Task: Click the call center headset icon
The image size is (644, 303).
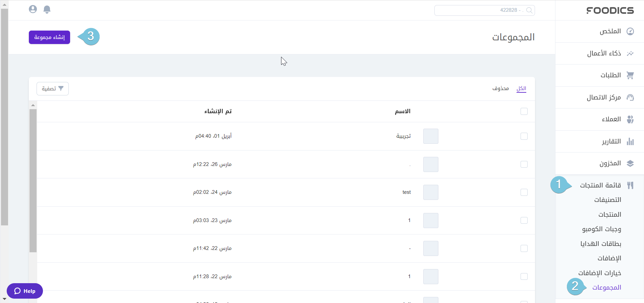Action: [630, 97]
